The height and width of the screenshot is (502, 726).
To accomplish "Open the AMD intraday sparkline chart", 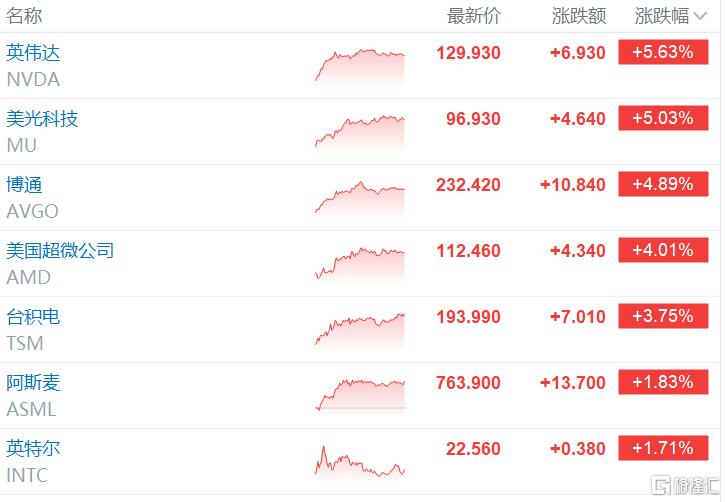I will click(360, 264).
